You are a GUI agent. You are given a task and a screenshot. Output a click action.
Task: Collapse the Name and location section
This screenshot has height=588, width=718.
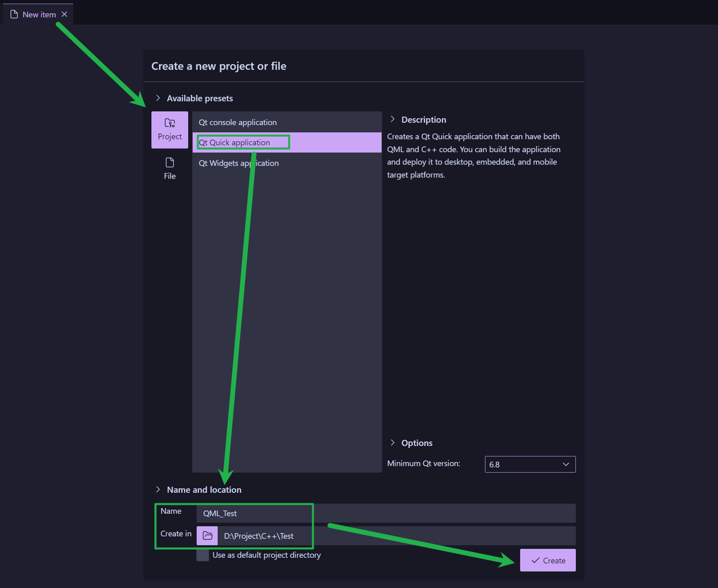point(158,490)
